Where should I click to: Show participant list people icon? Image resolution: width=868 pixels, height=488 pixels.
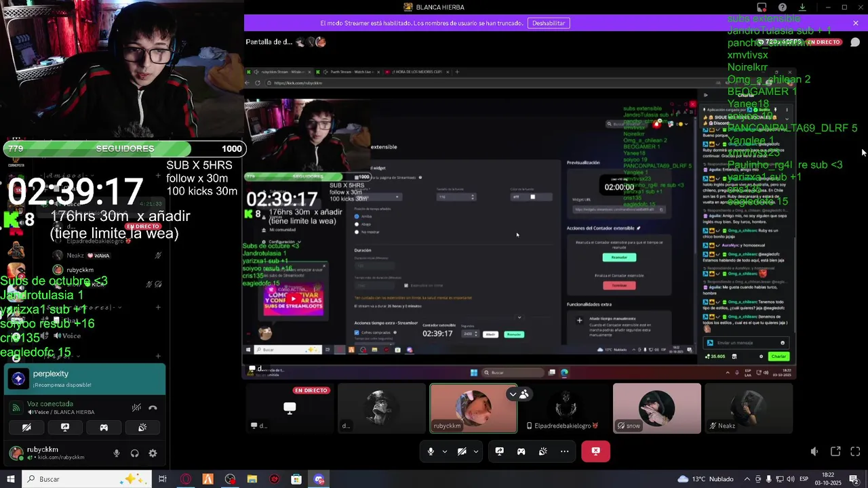pos(524,394)
